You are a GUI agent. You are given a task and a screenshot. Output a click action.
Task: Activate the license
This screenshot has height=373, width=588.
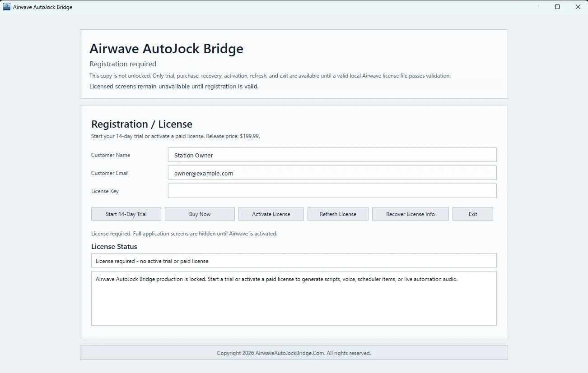point(271,214)
